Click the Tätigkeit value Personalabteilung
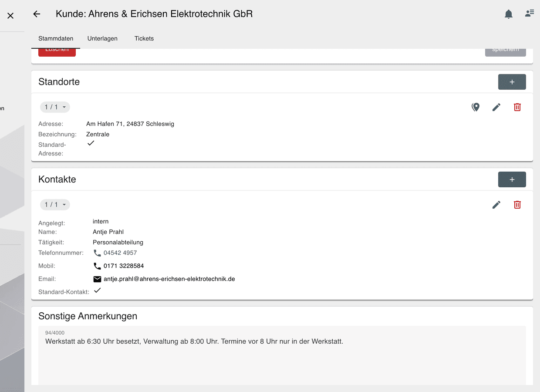The width and height of the screenshot is (540, 392). pyautogui.click(x=118, y=242)
